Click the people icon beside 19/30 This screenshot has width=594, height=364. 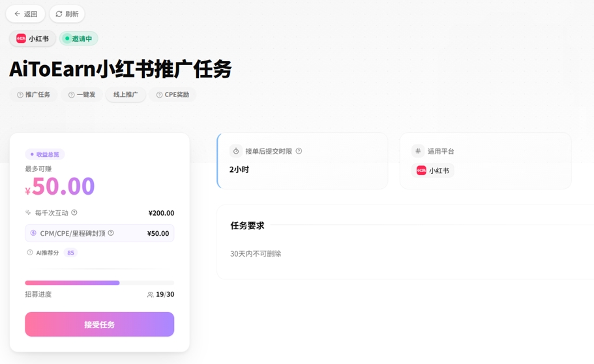tap(151, 294)
